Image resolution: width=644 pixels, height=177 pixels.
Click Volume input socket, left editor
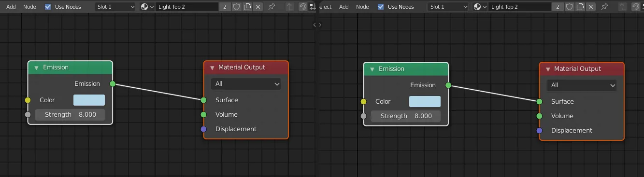point(203,115)
